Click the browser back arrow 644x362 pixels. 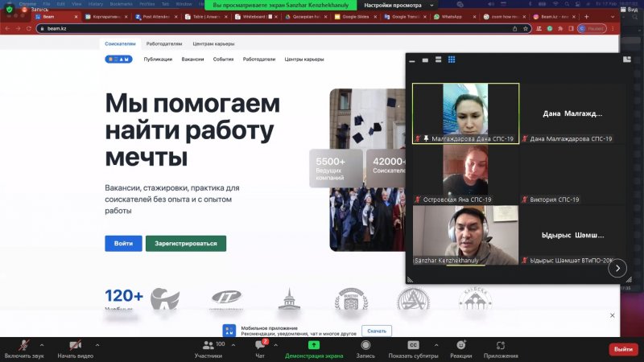point(7,28)
